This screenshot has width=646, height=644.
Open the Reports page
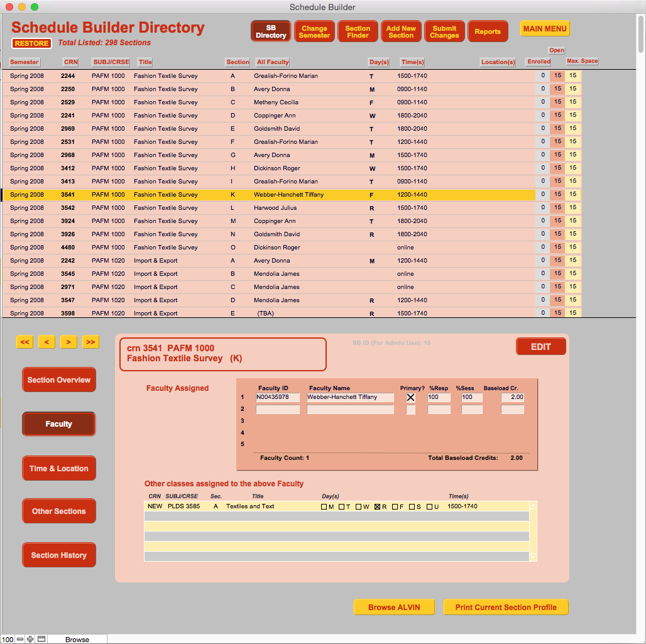[488, 31]
